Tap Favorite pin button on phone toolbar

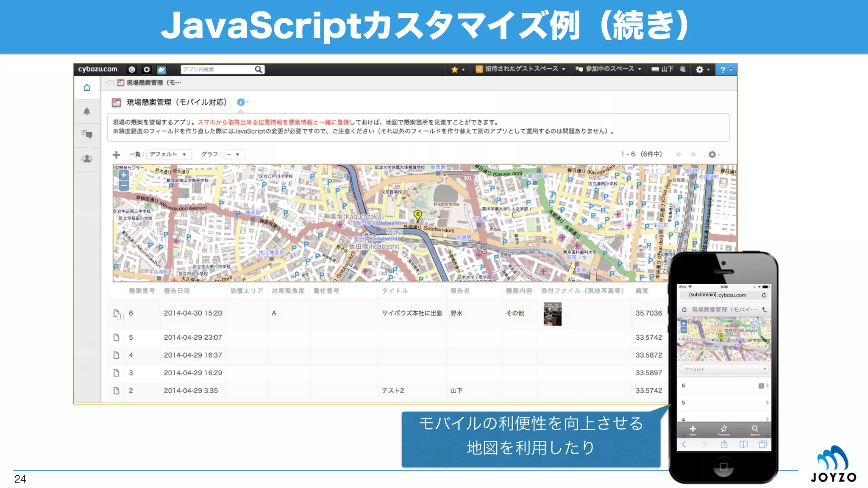724,430
